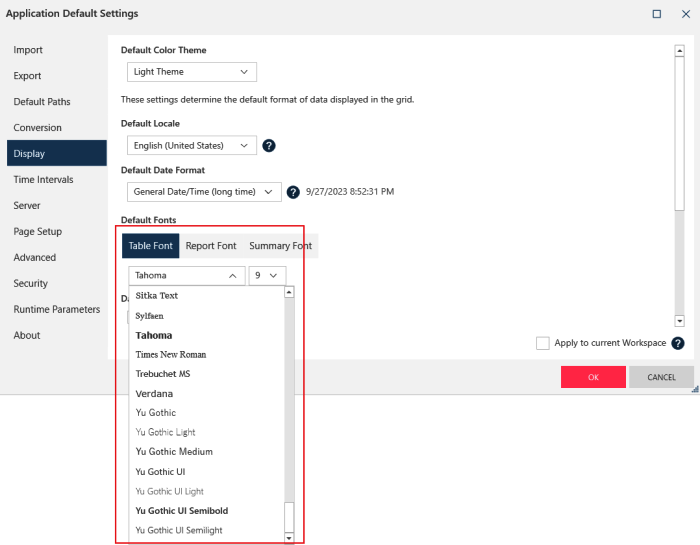Image resolution: width=700 pixels, height=545 pixels.
Task: Choose Yu Gothic UI Semibold from the font list
Action: coord(207,511)
